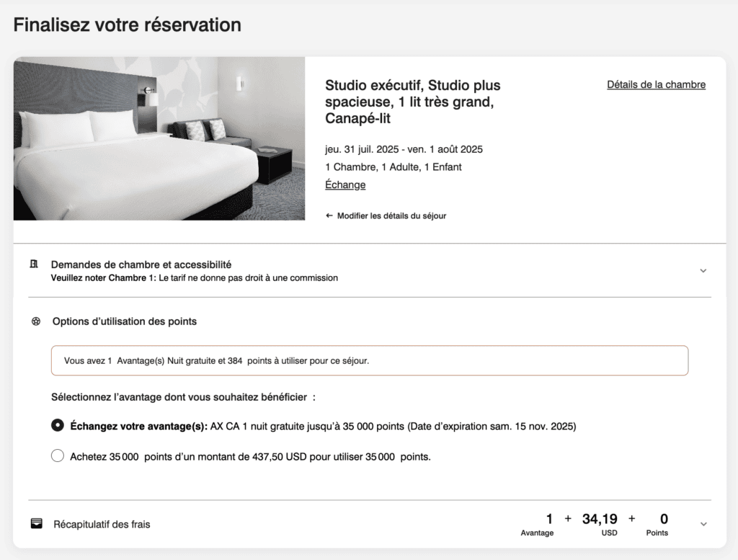Click the hotel room bed photo
This screenshot has width=738, height=560.
tap(159, 138)
